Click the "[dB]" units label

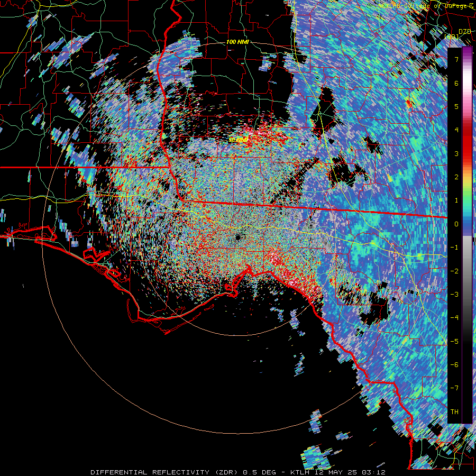(x=452, y=37)
